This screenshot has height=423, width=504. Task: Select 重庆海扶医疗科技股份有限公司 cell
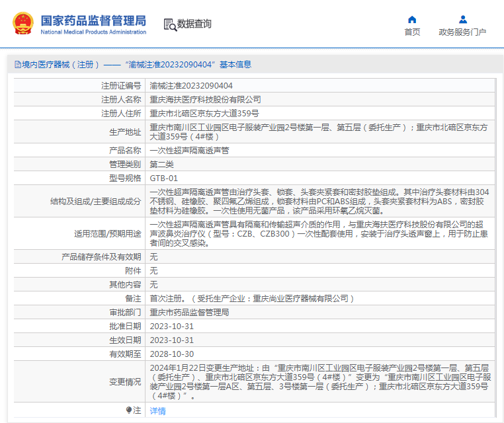(x=205, y=100)
